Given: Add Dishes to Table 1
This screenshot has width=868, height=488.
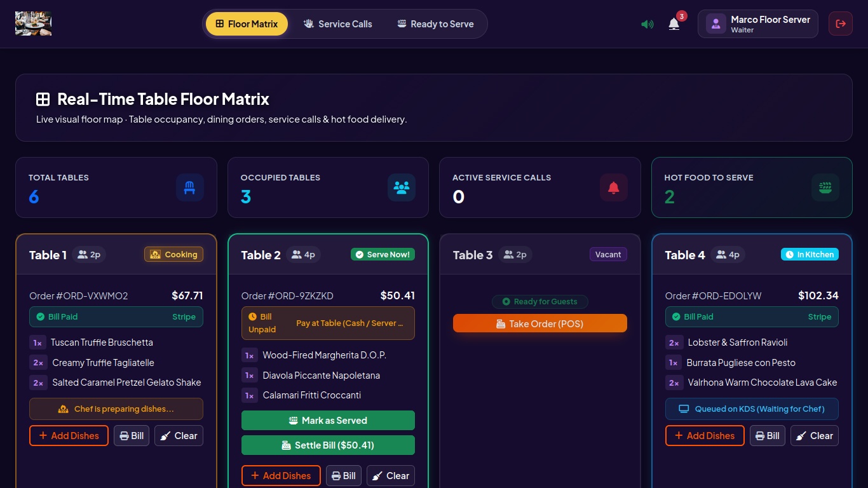Looking at the screenshot, I should point(69,436).
